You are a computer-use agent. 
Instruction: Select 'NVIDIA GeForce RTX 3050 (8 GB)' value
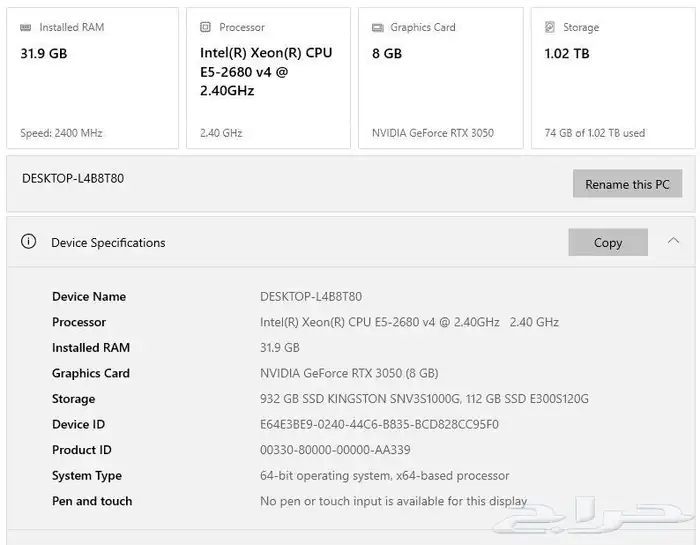tap(349, 373)
